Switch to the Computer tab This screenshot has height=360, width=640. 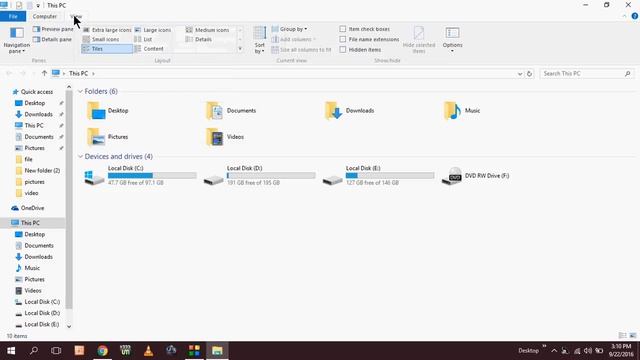pos(44,16)
